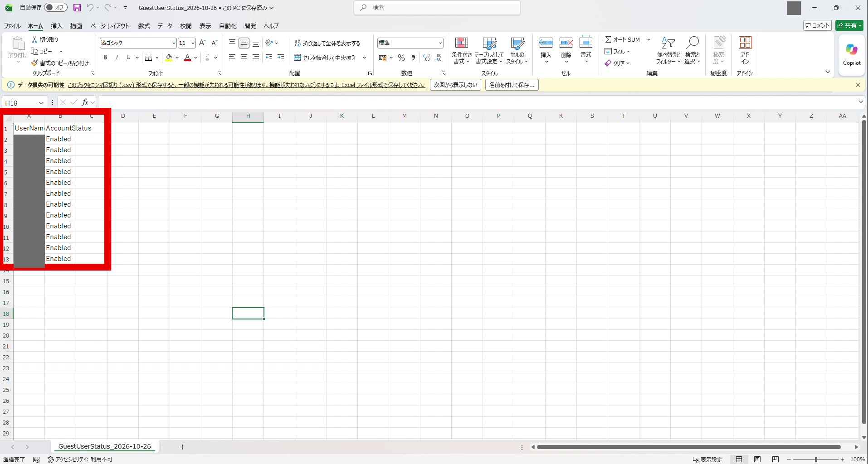Expand the Name Box dropdown
This screenshot has width=868, height=464.
point(41,103)
